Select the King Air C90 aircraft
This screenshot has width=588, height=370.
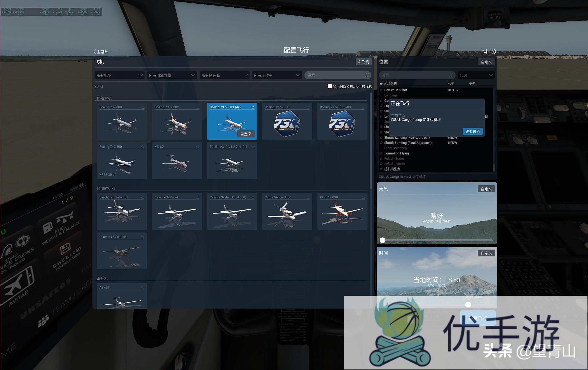click(x=342, y=211)
